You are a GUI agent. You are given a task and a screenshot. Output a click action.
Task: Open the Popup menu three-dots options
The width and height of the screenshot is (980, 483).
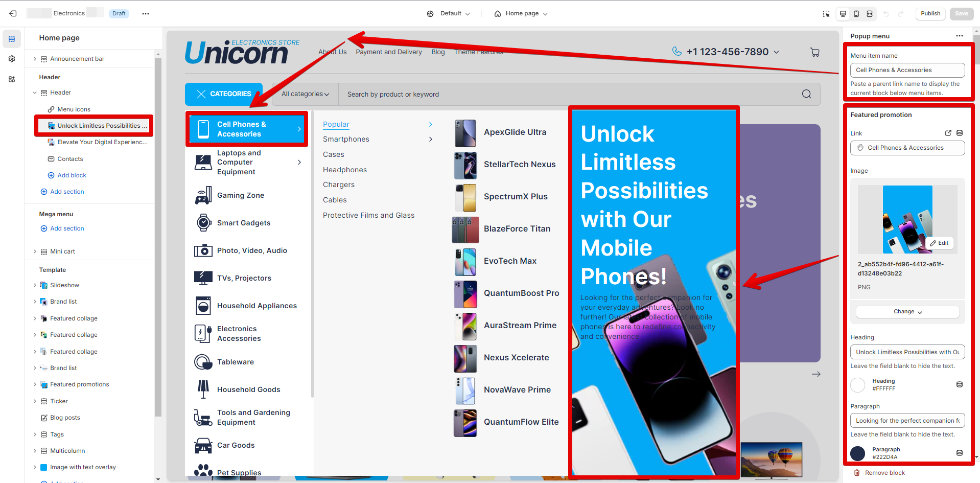pyautogui.click(x=959, y=36)
